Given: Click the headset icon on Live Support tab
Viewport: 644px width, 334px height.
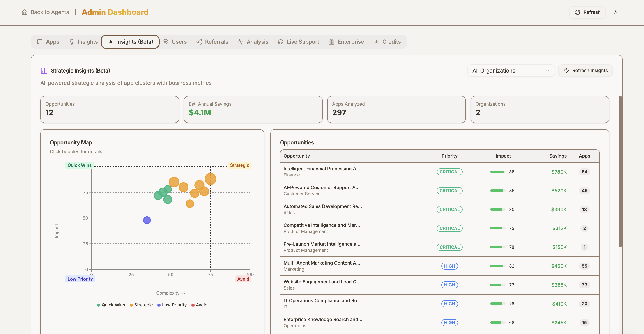Looking at the screenshot, I should click(281, 42).
